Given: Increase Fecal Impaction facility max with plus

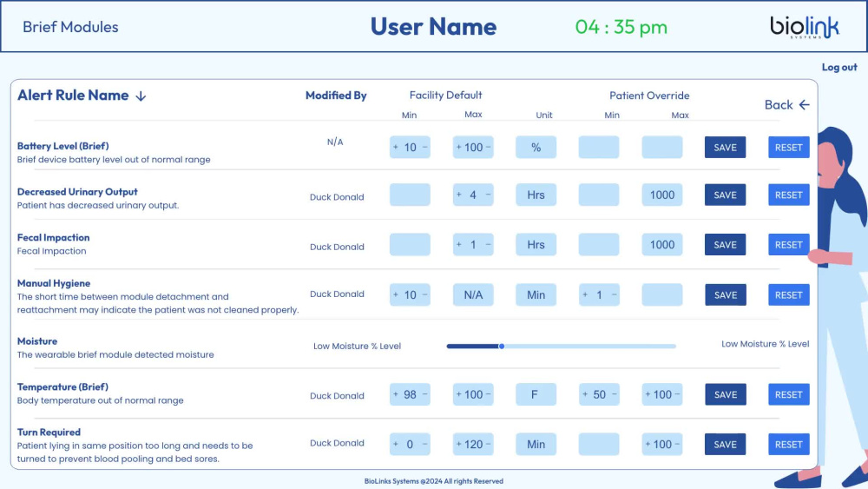Looking at the screenshot, I should [458, 244].
